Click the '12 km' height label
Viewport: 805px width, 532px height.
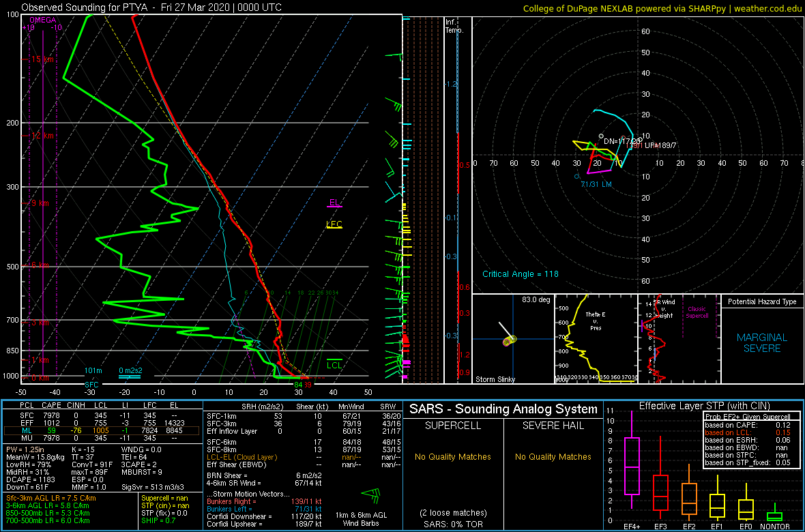(42, 136)
